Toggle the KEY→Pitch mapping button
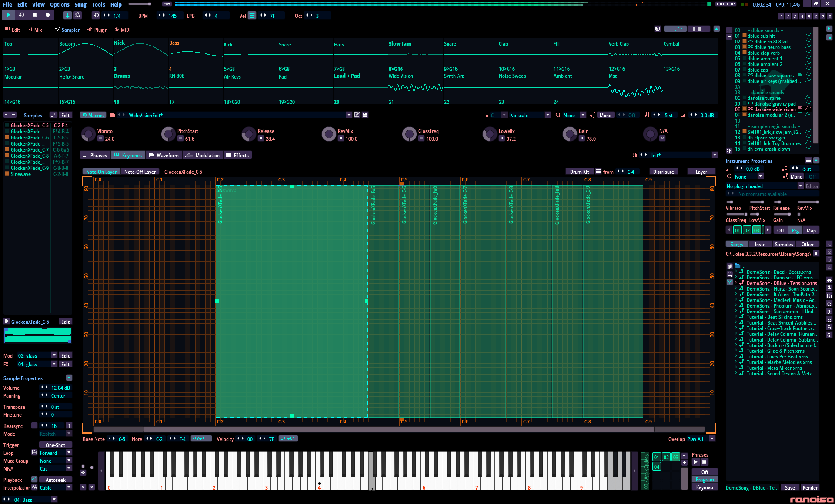Image resolution: width=835 pixels, height=504 pixels. click(201, 439)
